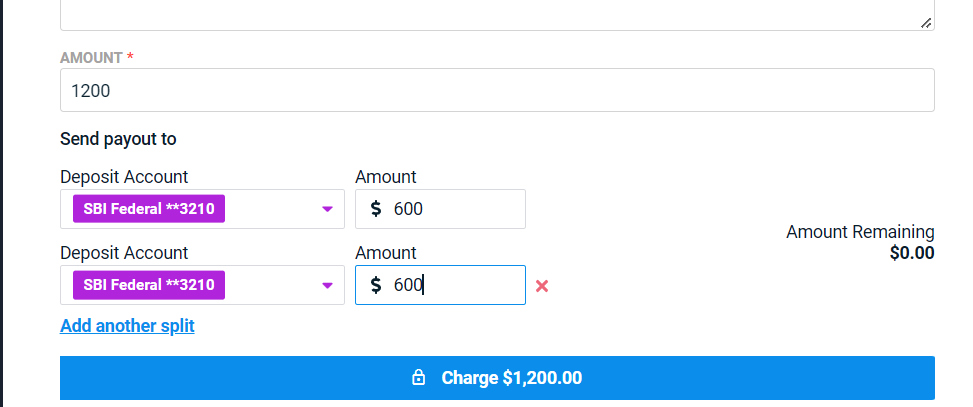This screenshot has height=407, width=973.
Task: Open first Deposit Account dropdown arrow
Action: coord(328,210)
